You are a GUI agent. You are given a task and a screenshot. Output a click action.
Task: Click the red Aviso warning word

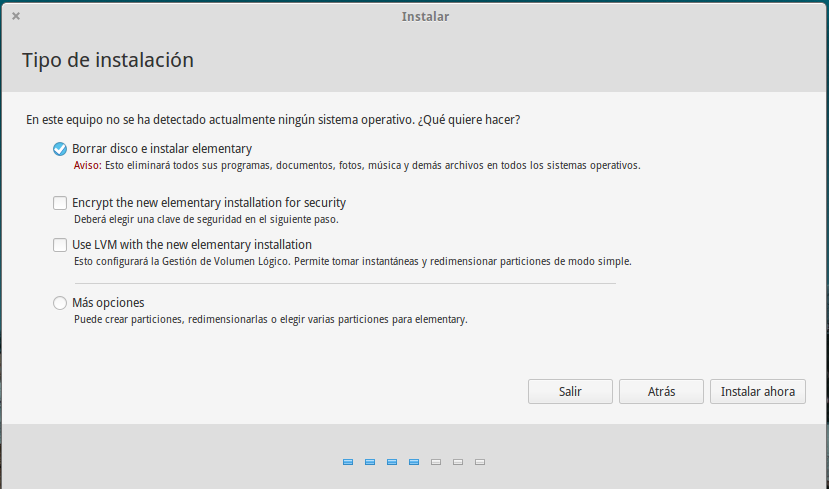coord(87,166)
